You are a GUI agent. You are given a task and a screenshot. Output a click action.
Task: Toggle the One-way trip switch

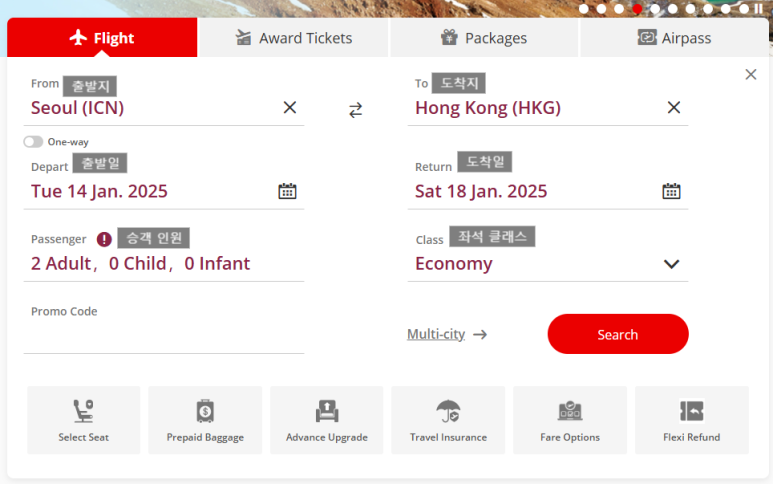[x=33, y=142]
